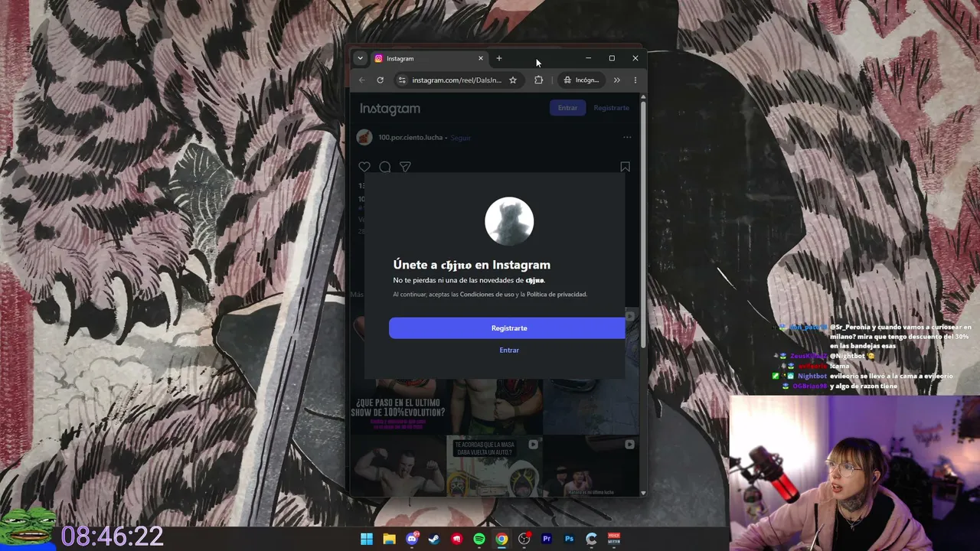Open the Política de privacidad link
Viewport: 980px width, 551px height.
[x=557, y=295]
